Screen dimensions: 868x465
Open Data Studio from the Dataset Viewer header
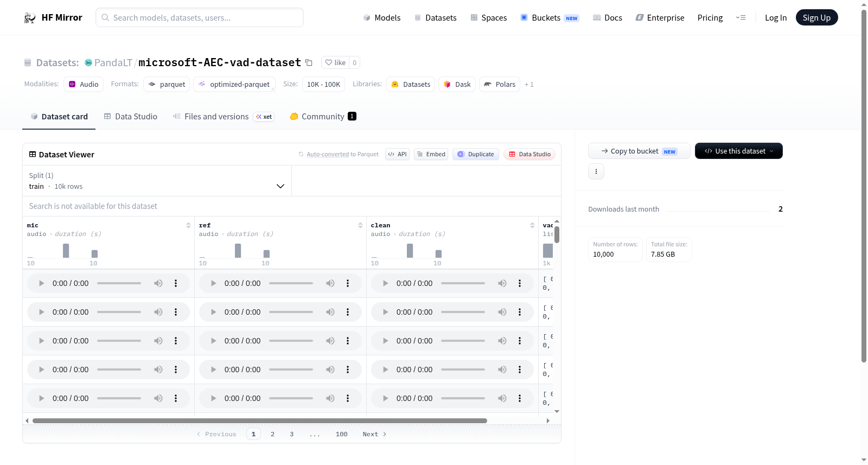[529, 154]
